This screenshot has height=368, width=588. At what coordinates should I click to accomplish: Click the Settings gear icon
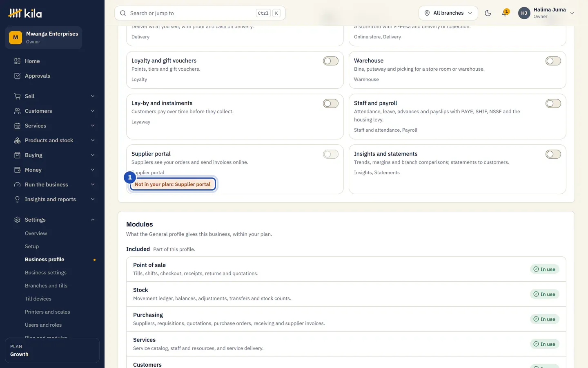(17, 220)
